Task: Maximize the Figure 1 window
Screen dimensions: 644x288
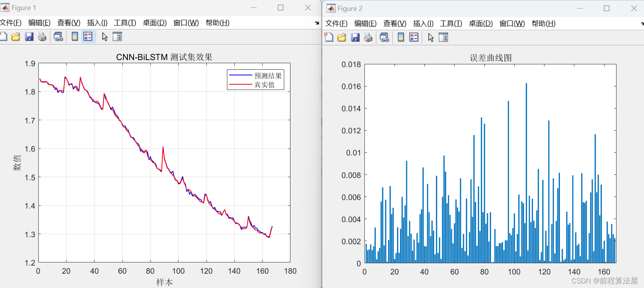Action: click(x=281, y=8)
